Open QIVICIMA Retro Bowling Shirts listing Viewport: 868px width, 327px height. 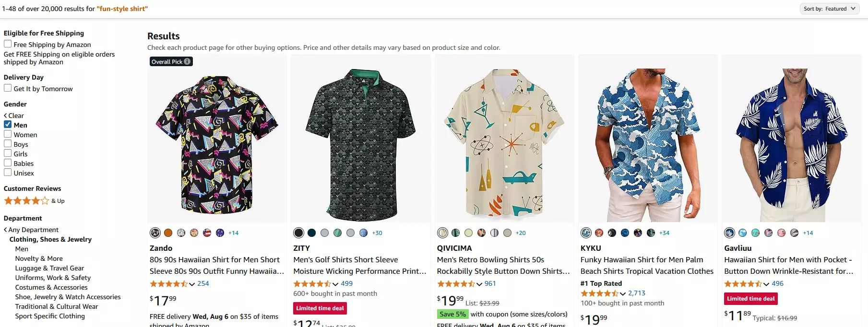pyautogui.click(x=503, y=265)
